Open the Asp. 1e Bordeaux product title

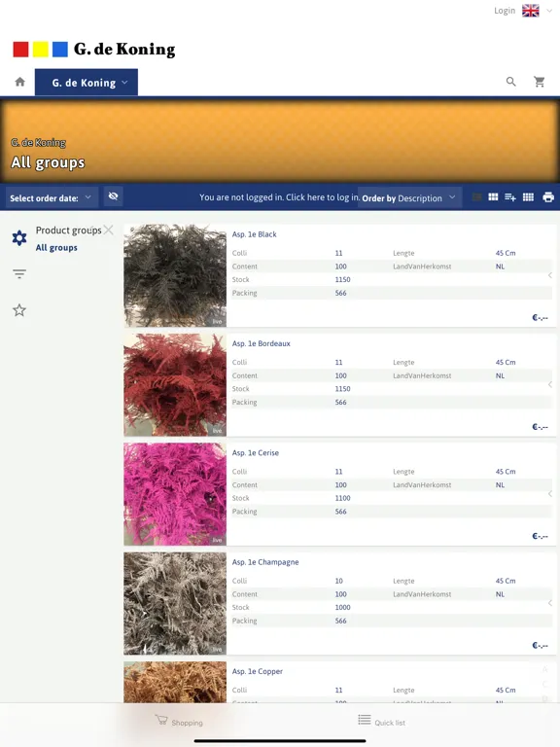261,343
